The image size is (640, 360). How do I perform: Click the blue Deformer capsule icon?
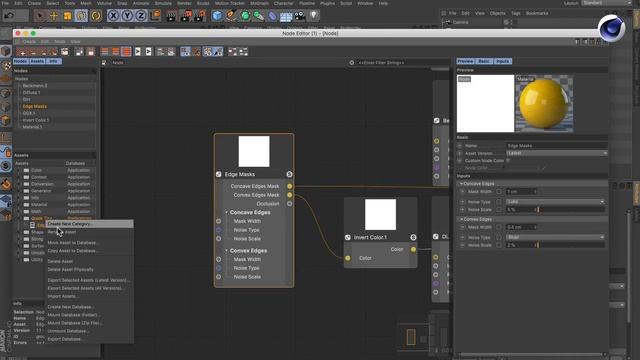click(272, 16)
